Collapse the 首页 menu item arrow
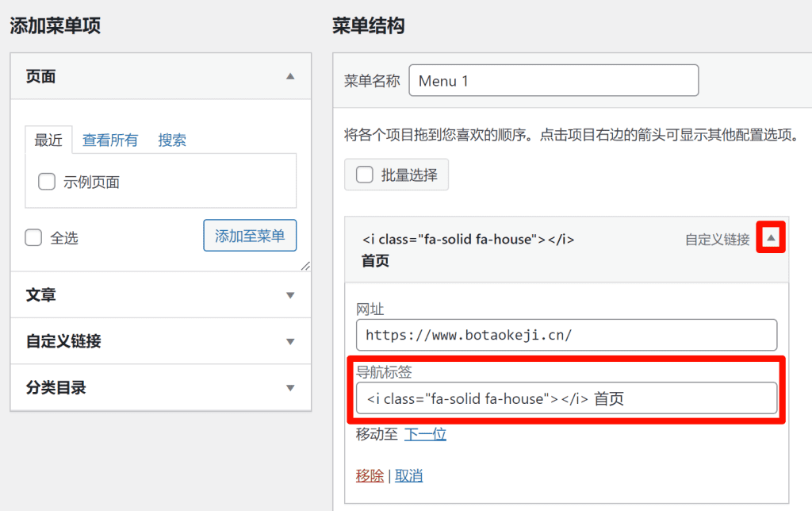 pyautogui.click(x=771, y=238)
